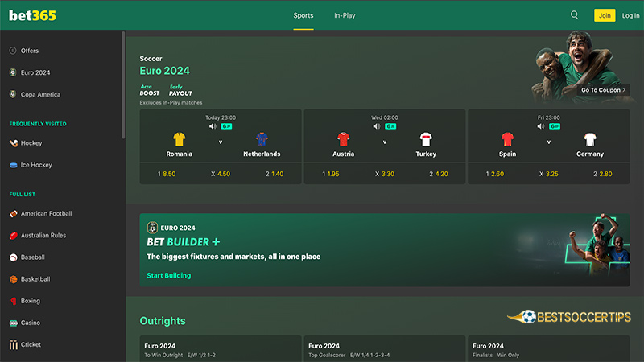Select draw odds 3.30 for Austria v Turkey
This screenshot has width=644, height=362.
click(385, 174)
